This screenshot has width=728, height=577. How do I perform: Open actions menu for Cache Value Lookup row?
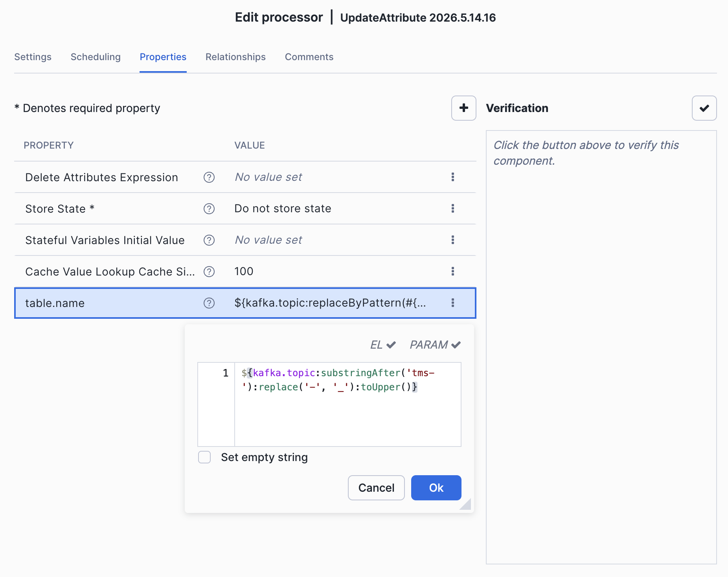(453, 271)
